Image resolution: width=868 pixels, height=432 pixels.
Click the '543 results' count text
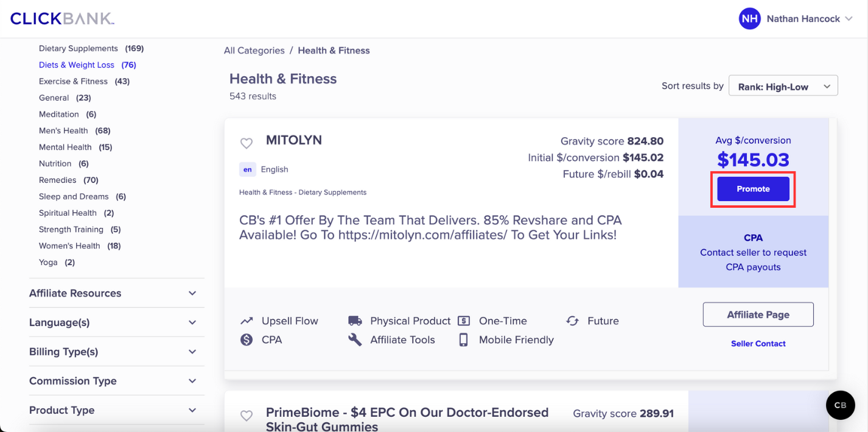(x=253, y=96)
